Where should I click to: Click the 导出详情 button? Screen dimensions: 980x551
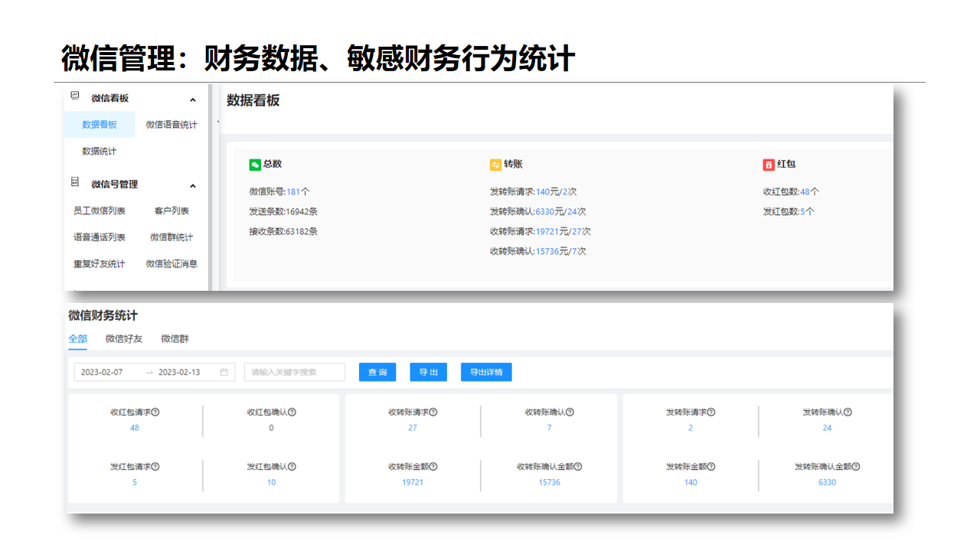click(x=486, y=373)
